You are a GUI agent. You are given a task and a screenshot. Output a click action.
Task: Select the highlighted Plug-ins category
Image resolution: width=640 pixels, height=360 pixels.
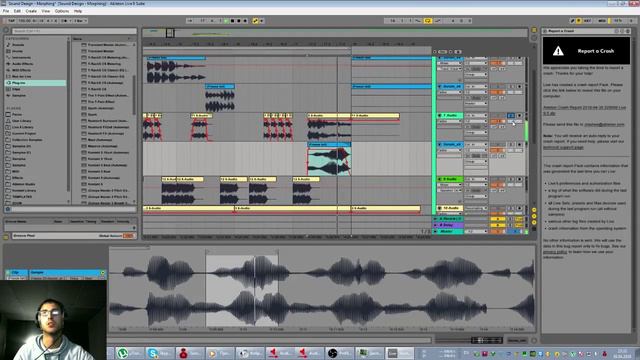point(35,83)
